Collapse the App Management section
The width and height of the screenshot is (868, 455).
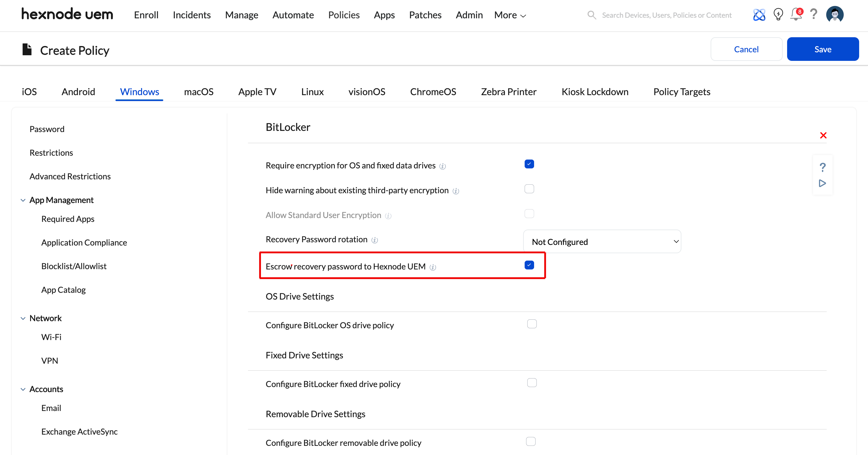[x=23, y=200]
